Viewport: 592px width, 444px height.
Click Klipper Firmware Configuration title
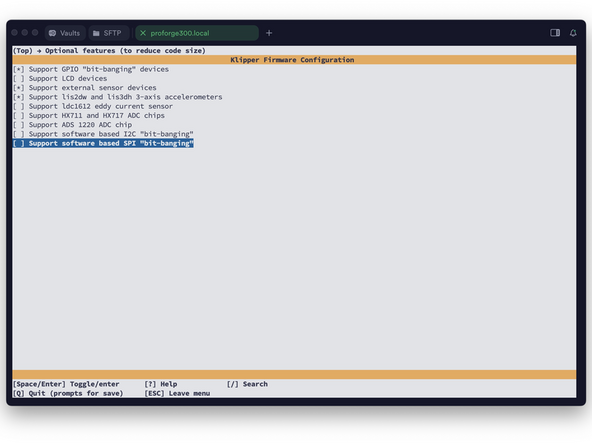pyautogui.click(x=292, y=60)
